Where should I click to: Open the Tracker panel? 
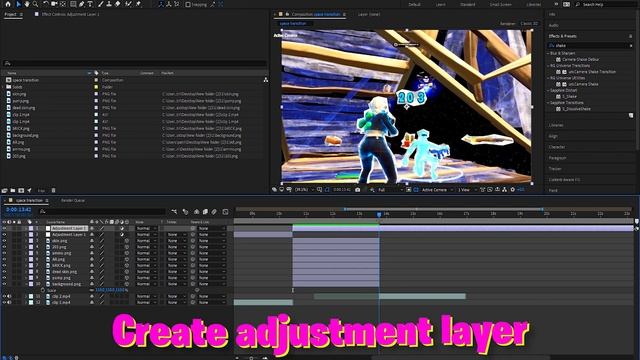coord(555,169)
